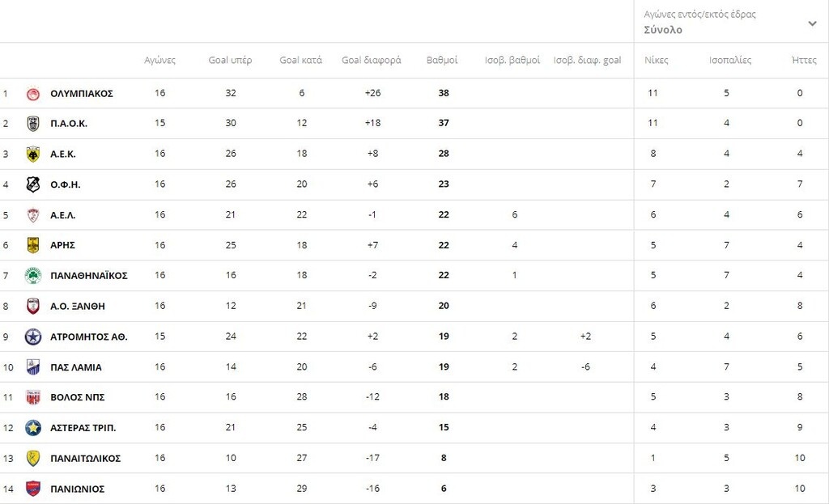Open the ΒΟΛΟΣ ΝΠΣ team name
The height and width of the screenshot is (504, 829).
click(x=77, y=397)
